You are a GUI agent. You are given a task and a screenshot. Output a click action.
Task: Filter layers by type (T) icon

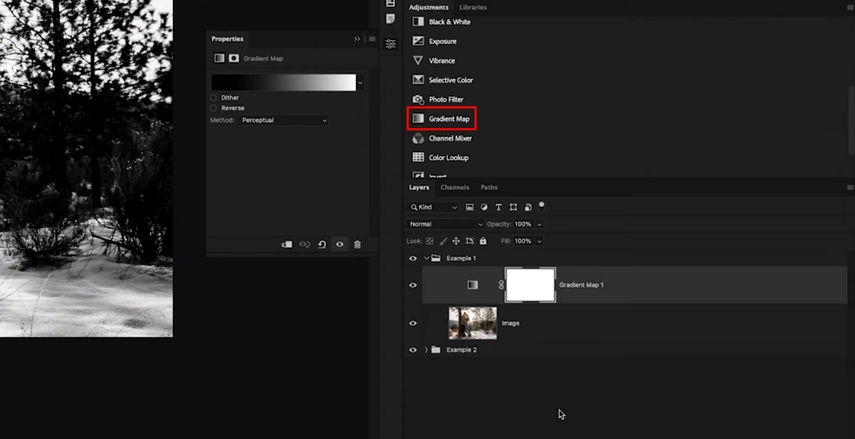(x=498, y=207)
